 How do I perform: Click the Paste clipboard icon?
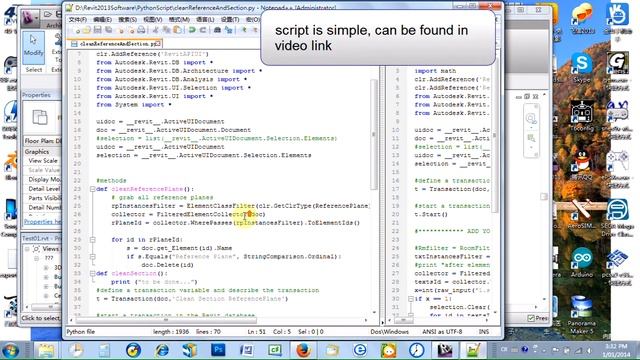click(178, 30)
